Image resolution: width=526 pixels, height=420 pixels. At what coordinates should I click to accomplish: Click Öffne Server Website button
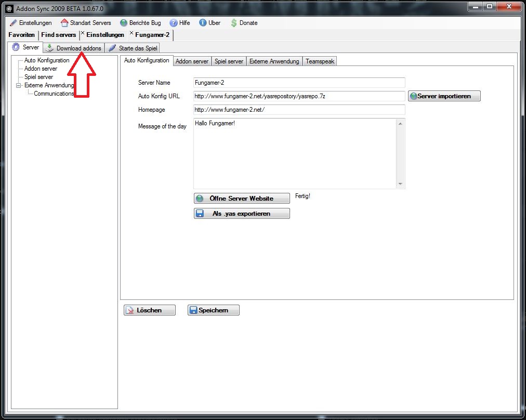(x=241, y=199)
